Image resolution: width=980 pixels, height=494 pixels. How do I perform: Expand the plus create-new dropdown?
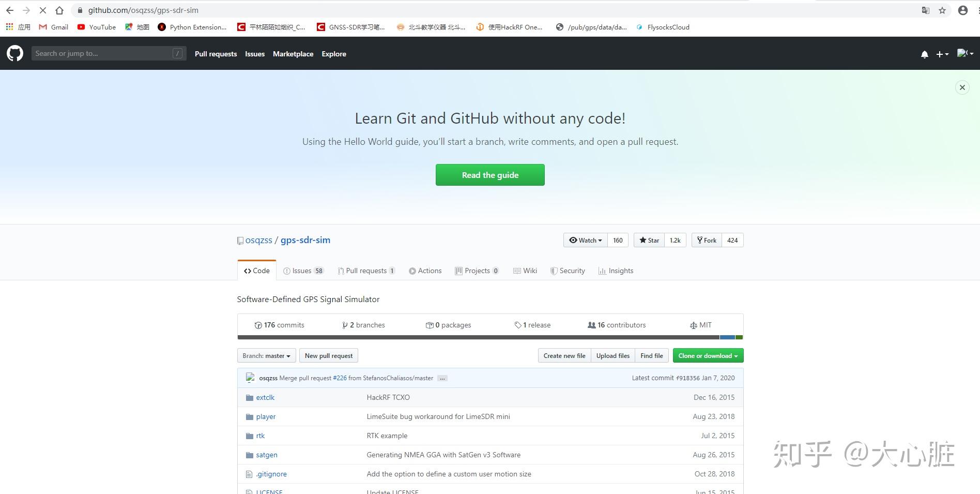(942, 54)
